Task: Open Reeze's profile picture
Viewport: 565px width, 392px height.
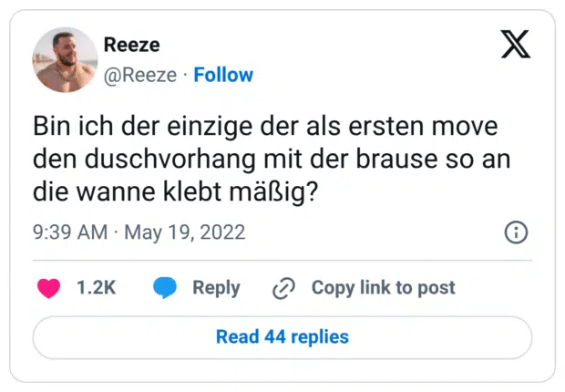Action: (65, 59)
